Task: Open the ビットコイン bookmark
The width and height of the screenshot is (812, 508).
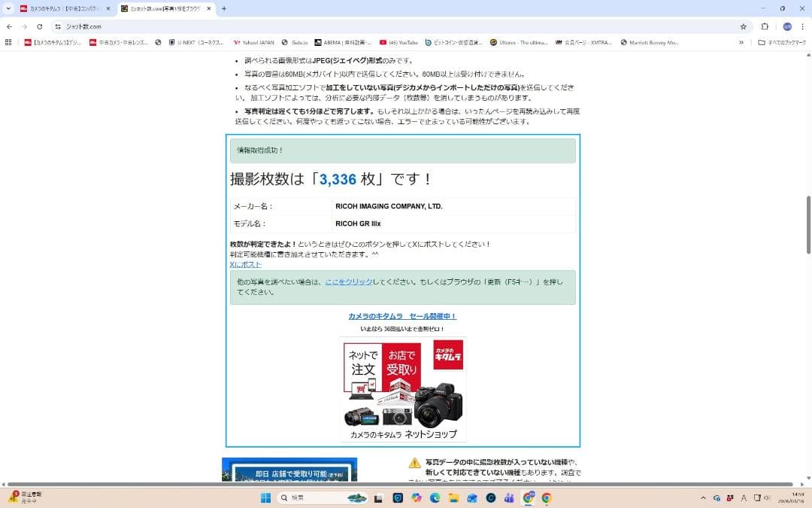Action: 453,42
